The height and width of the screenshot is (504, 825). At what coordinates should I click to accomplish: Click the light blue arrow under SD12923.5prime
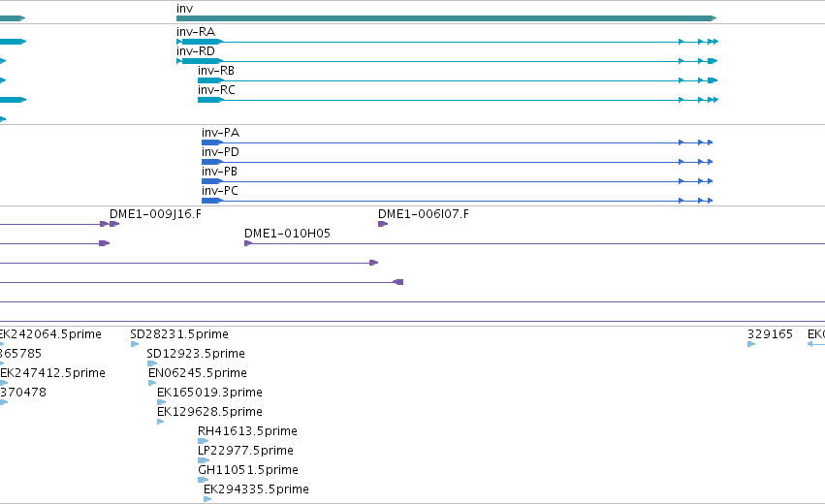pyautogui.click(x=152, y=363)
